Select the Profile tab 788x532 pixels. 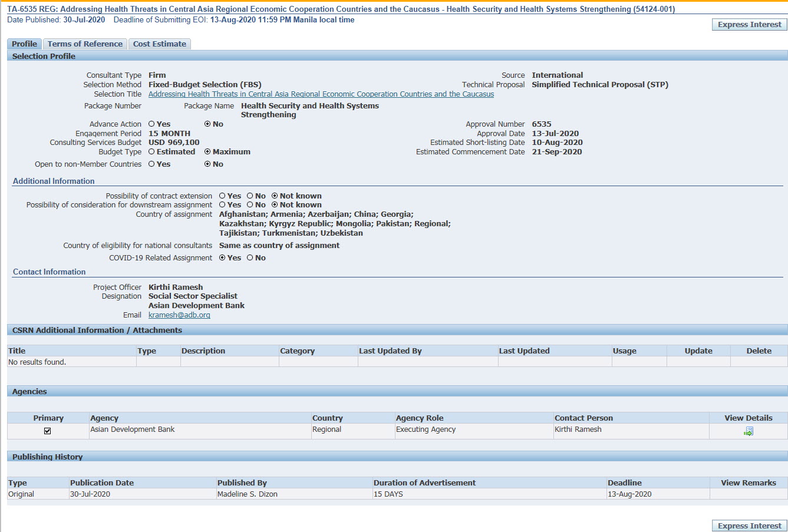(x=24, y=44)
